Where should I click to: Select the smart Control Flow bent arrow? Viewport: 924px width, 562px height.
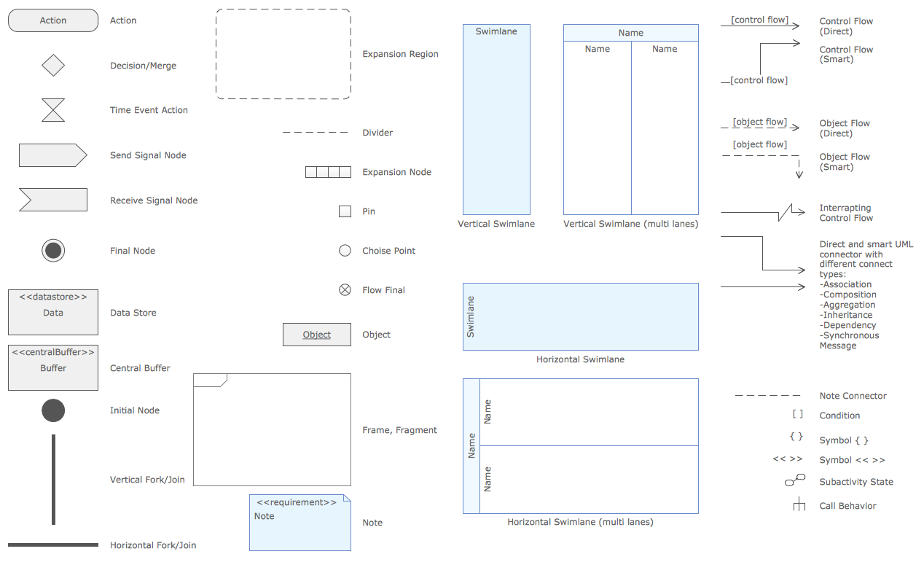tap(760, 63)
